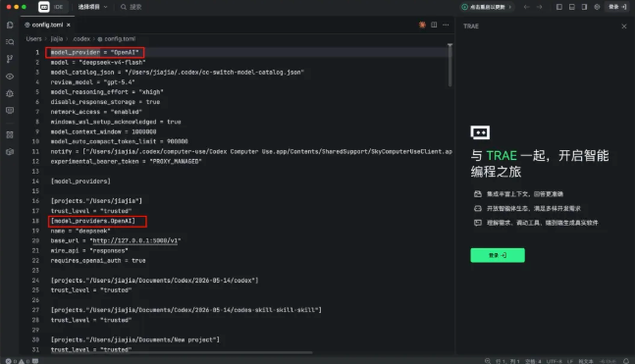
Task: Open the Extensions grid icon in sidebar
Action: [x=10, y=134]
